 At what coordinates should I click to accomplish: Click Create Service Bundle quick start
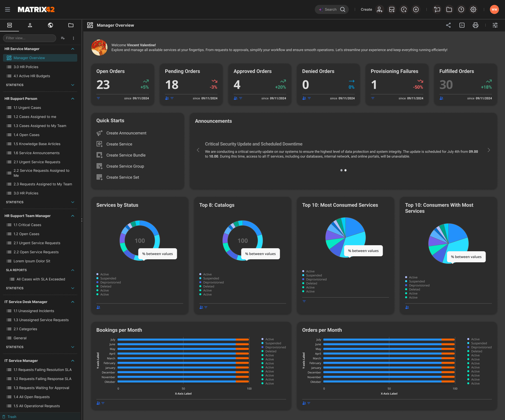(x=126, y=155)
